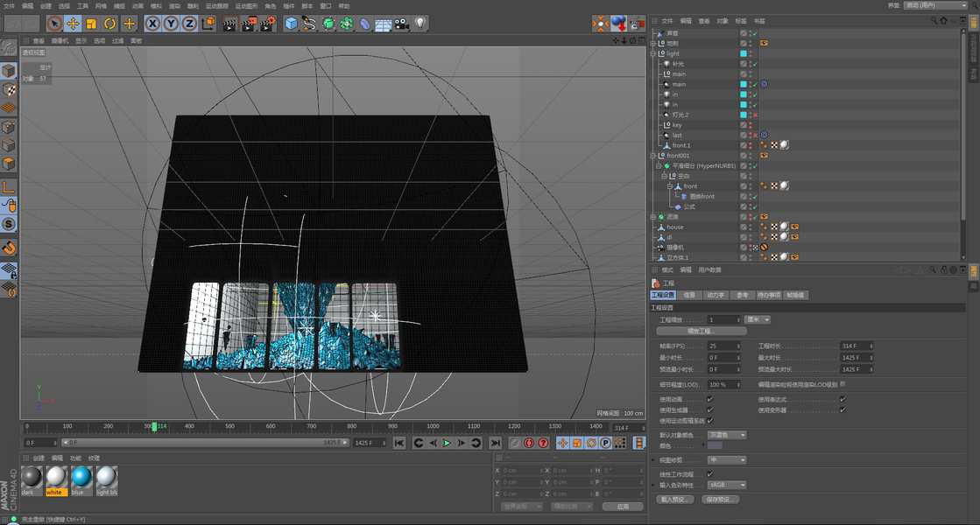Collapse the light group in the object tree
The image size is (980, 525).
[x=653, y=53]
